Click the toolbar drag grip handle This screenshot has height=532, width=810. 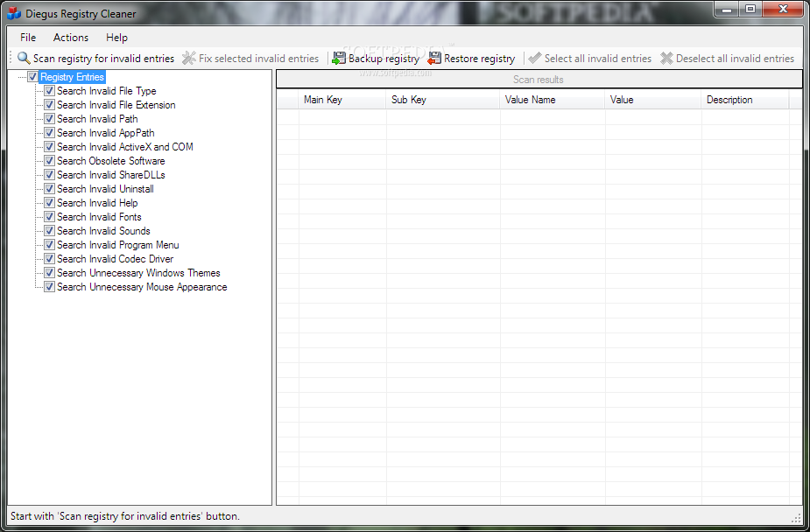pyautogui.click(x=11, y=59)
